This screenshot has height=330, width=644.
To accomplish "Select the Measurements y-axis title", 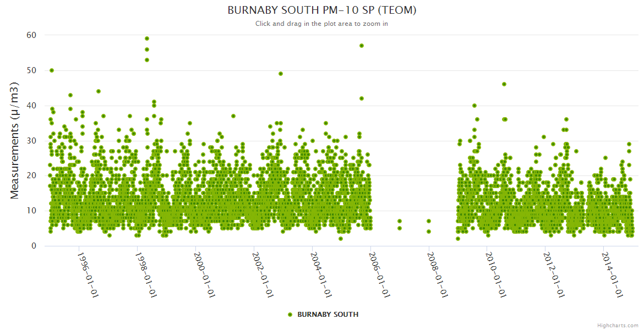I will pyautogui.click(x=15, y=140).
